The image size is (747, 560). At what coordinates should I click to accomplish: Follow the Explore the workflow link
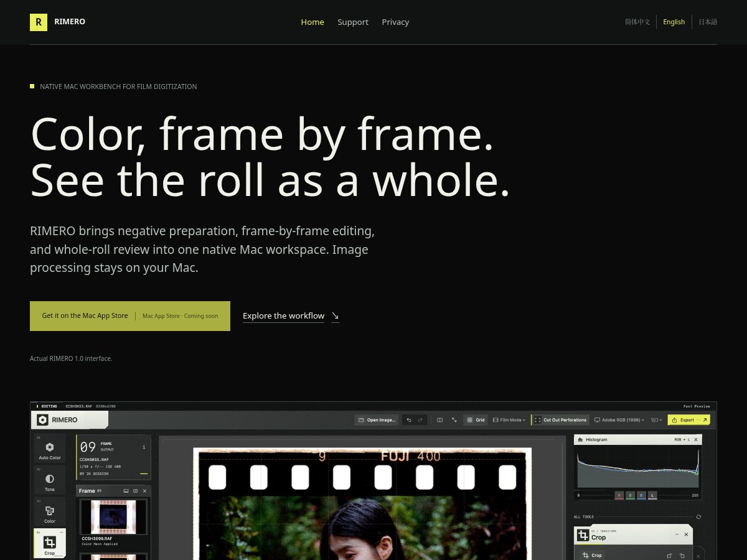[x=283, y=316]
